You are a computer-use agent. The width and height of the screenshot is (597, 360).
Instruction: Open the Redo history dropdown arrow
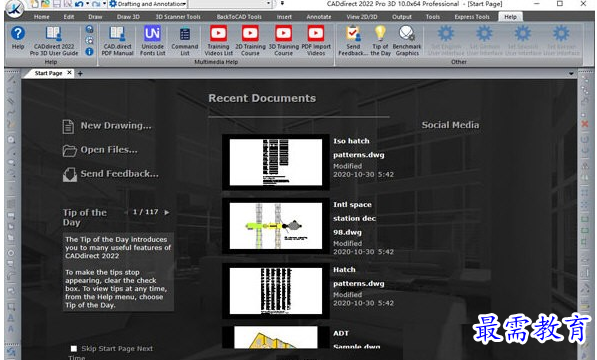pyautogui.click(x=104, y=4)
